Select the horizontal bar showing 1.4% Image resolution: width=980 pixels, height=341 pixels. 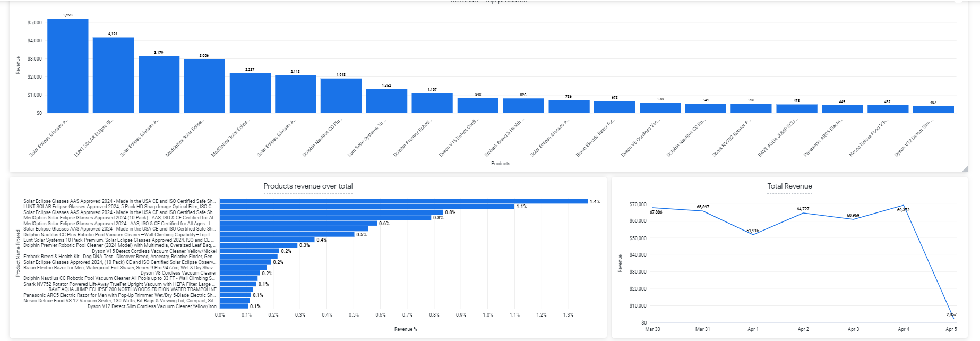403,201
